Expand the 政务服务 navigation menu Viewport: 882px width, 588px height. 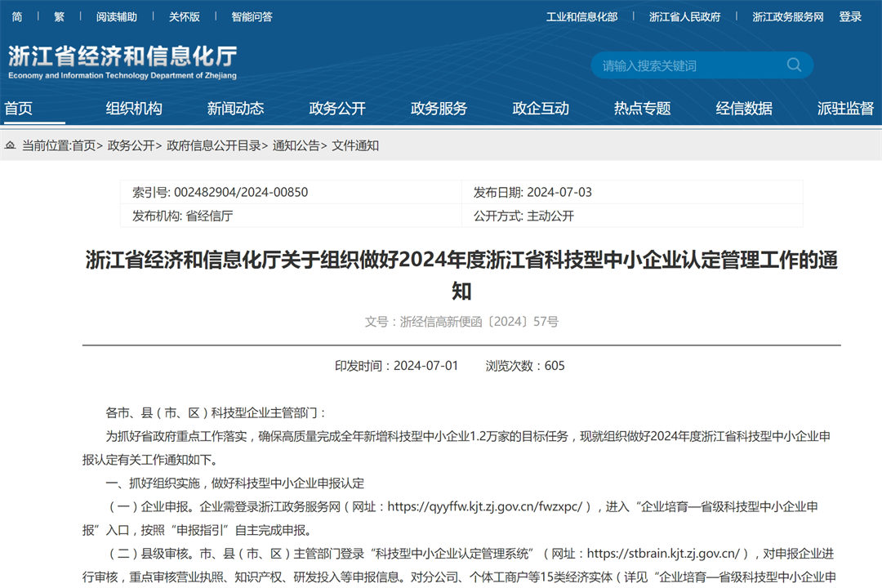(439, 108)
